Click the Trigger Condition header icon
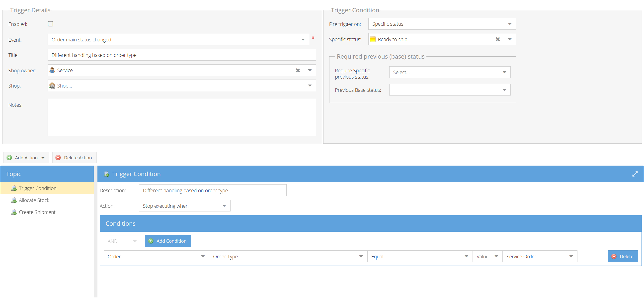This screenshot has height=298, width=644. (106, 174)
